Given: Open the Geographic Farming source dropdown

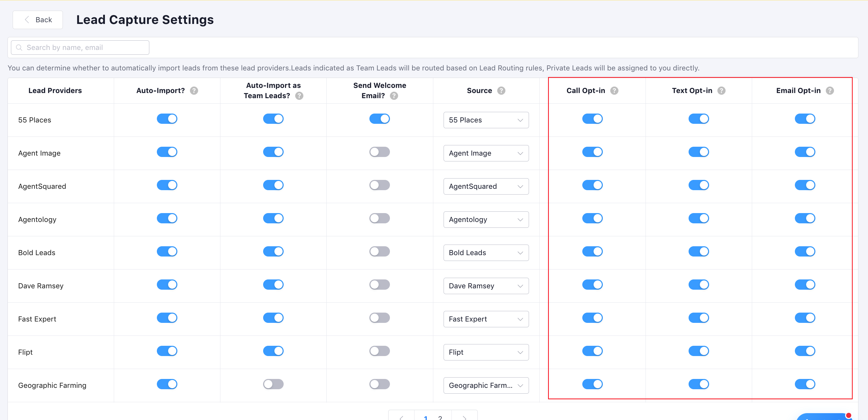Looking at the screenshot, I should click(486, 385).
